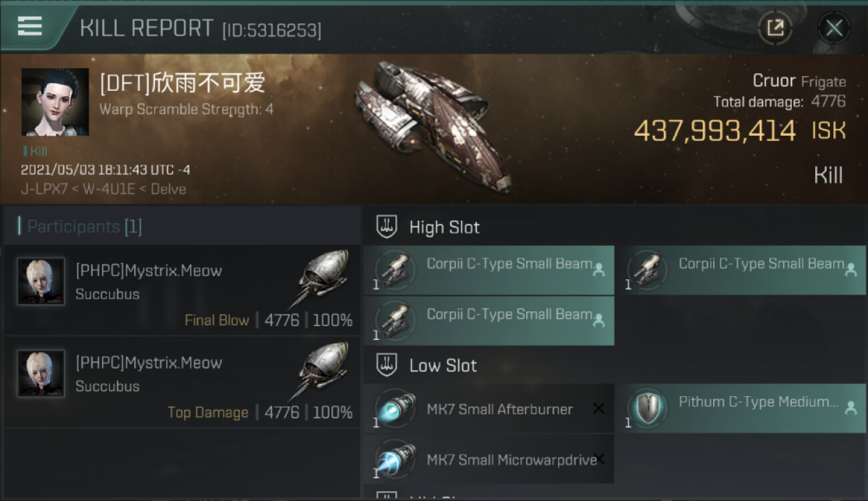This screenshot has height=501, width=868.
Task: Select the third Corpii C-Type Small Beam module
Action: click(489, 321)
